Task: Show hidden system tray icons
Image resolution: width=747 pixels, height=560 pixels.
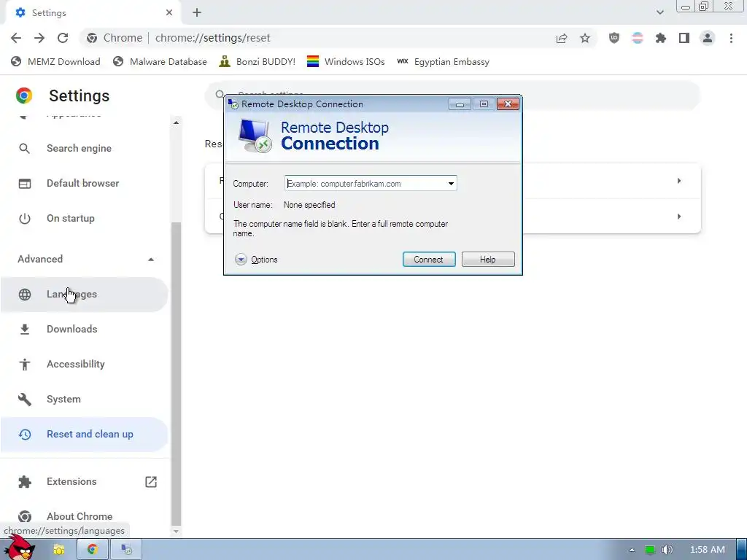Action: pyautogui.click(x=632, y=550)
